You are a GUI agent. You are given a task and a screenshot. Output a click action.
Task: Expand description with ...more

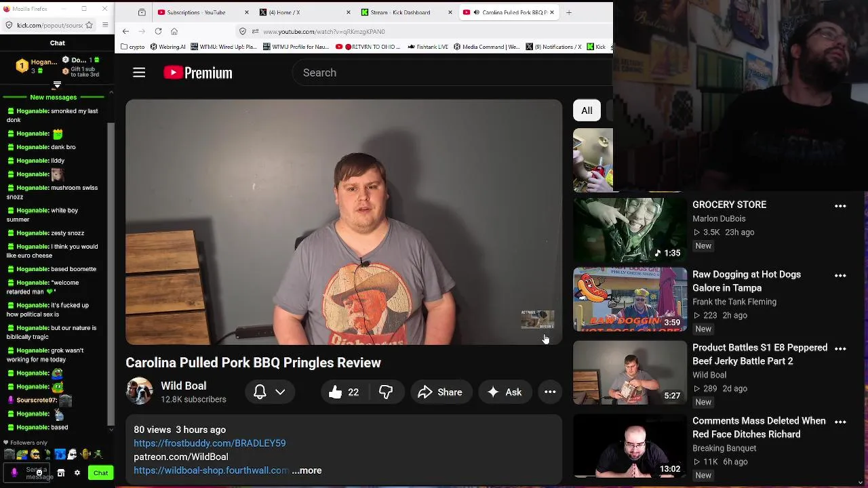307,470
